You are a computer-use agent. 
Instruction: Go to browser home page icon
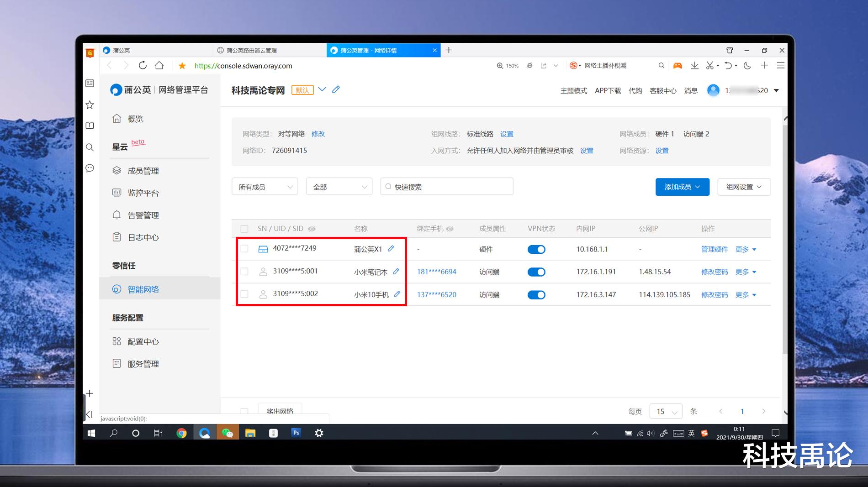coord(159,65)
